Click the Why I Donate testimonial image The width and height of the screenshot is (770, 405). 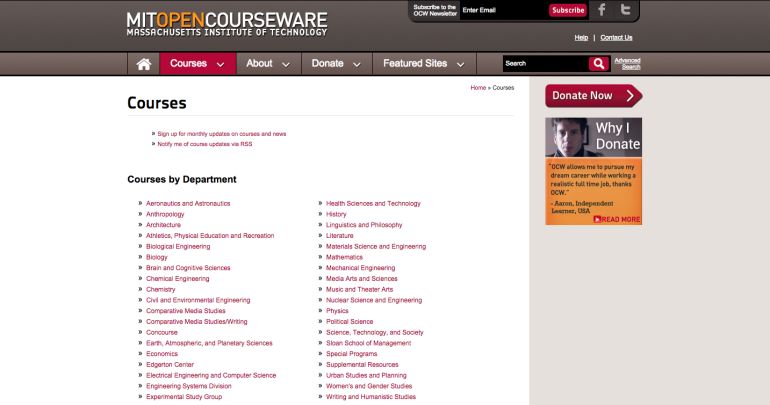pyautogui.click(x=593, y=170)
